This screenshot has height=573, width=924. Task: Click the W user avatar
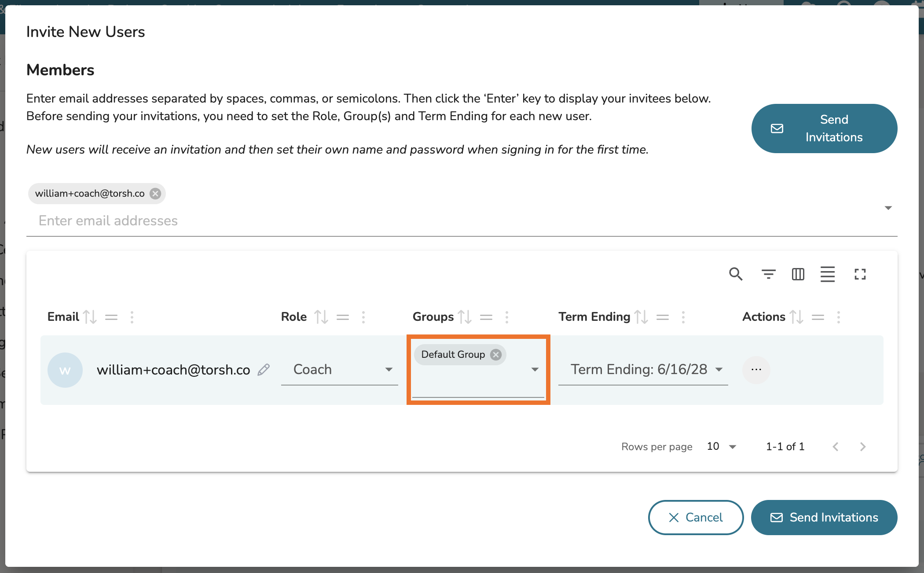65,370
